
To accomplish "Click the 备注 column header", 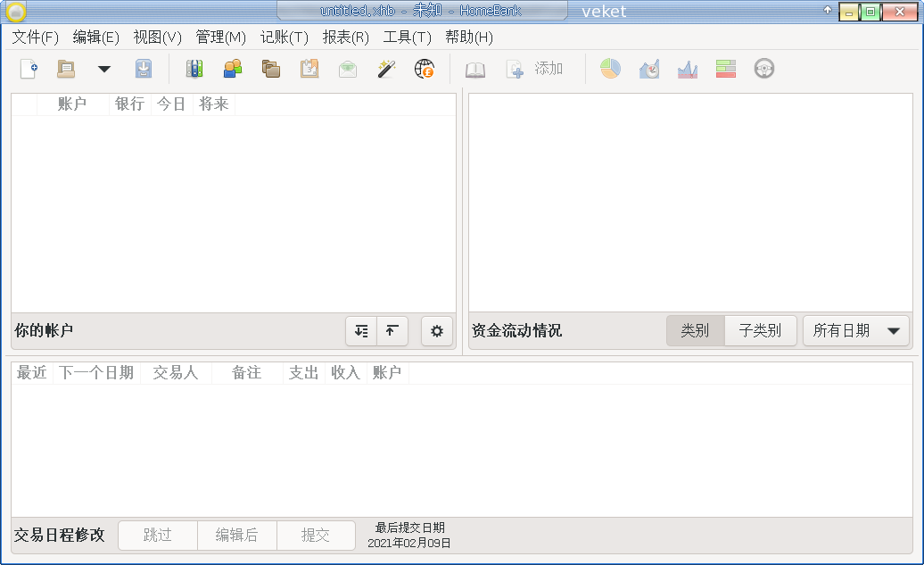I will [x=246, y=373].
